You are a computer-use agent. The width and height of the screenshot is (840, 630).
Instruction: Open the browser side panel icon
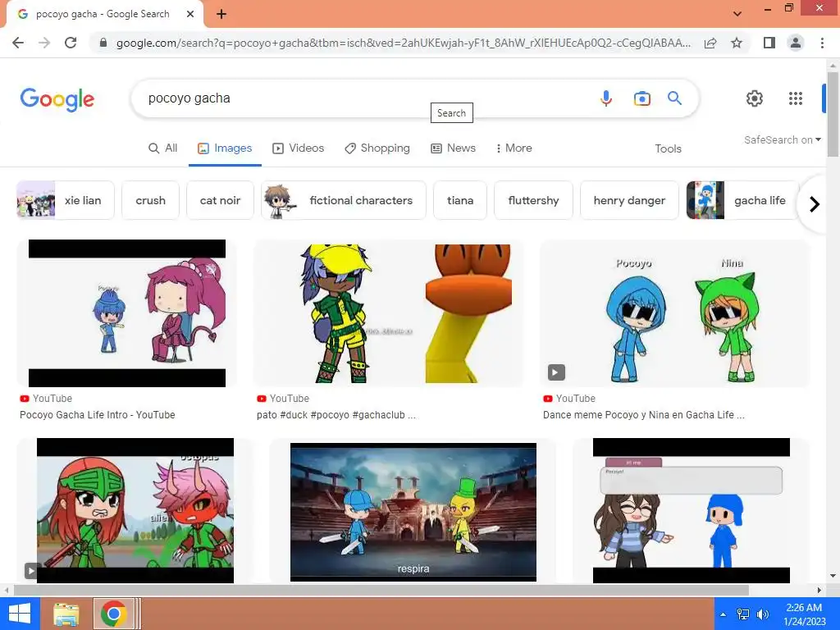tap(769, 43)
